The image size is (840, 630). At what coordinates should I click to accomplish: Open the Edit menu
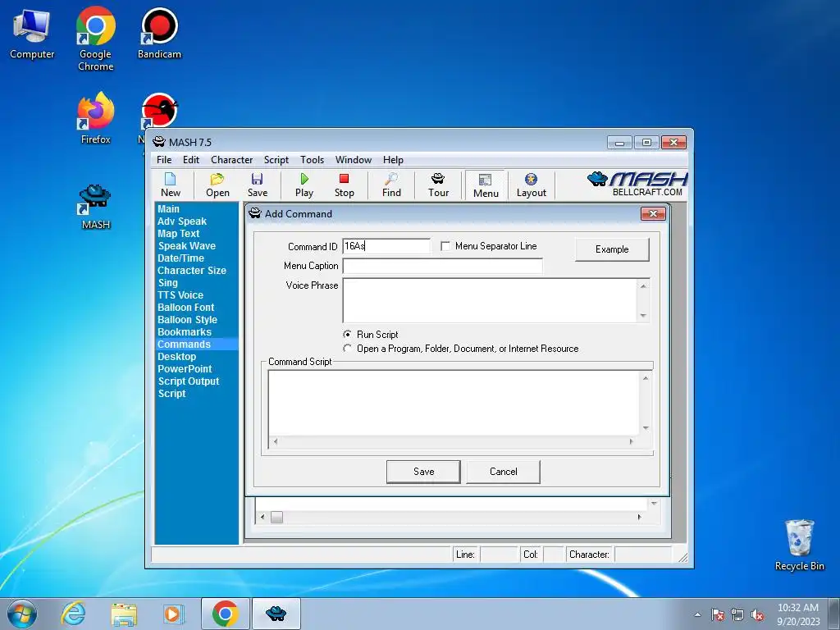coord(190,160)
